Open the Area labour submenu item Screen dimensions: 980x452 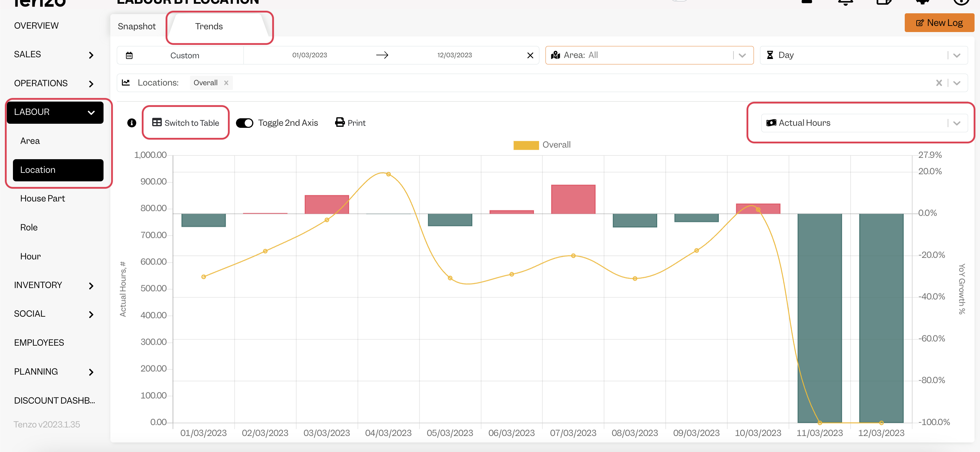pyautogui.click(x=30, y=141)
